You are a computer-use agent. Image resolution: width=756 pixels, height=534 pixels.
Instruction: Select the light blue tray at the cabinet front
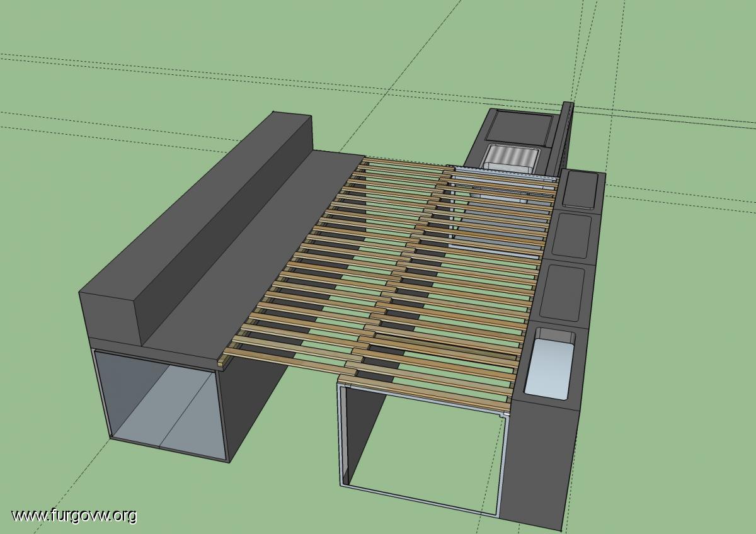[549, 365]
